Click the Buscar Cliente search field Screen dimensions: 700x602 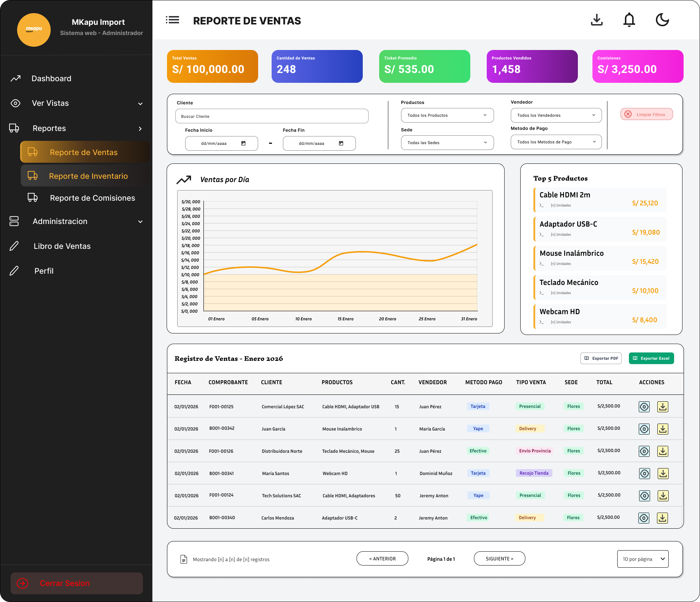272,116
